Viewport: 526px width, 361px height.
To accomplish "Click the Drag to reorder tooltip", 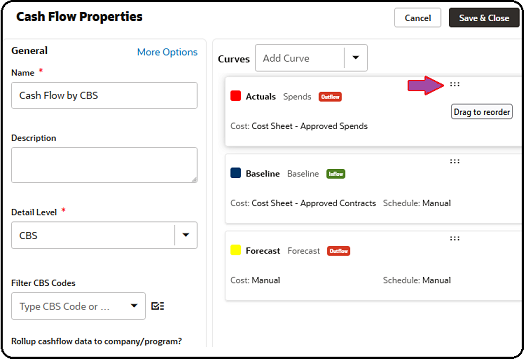I will click(x=482, y=112).
